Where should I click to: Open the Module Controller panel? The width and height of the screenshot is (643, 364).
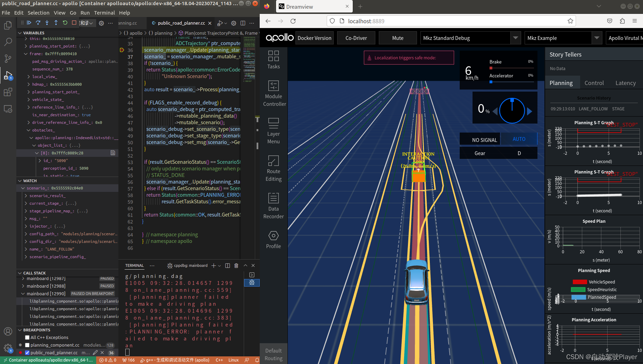pyautogui.click(x=274, y=94)
